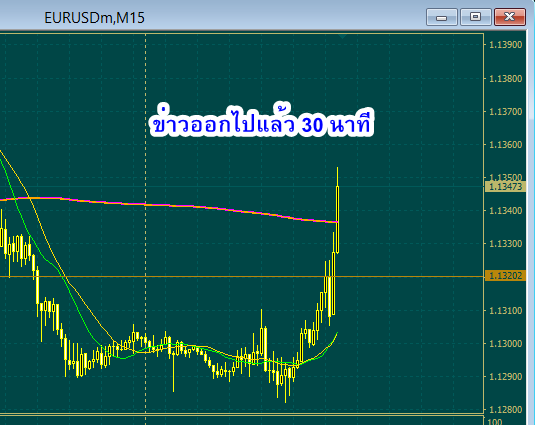Click the 1.13202 horizontal line price tag
This screenshot has height=425, width=535.
pos(505,276)
